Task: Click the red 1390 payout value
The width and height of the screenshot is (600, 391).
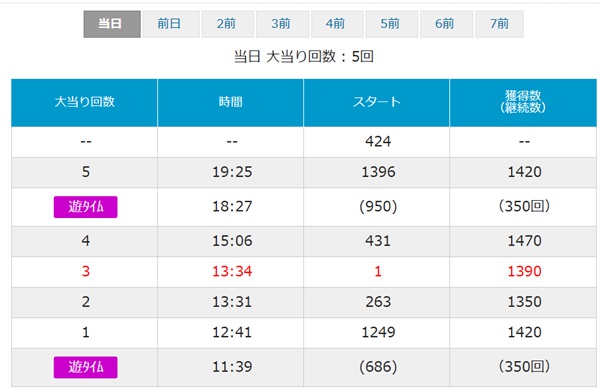Action: pyautogui.click(x=524, y=272)
